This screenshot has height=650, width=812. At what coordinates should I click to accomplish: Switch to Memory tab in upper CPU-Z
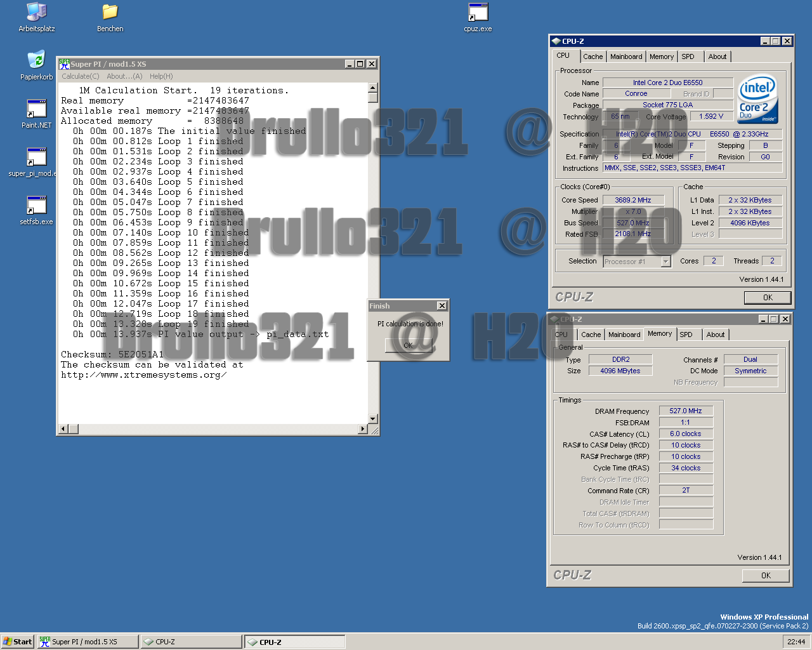click(662, 56)
